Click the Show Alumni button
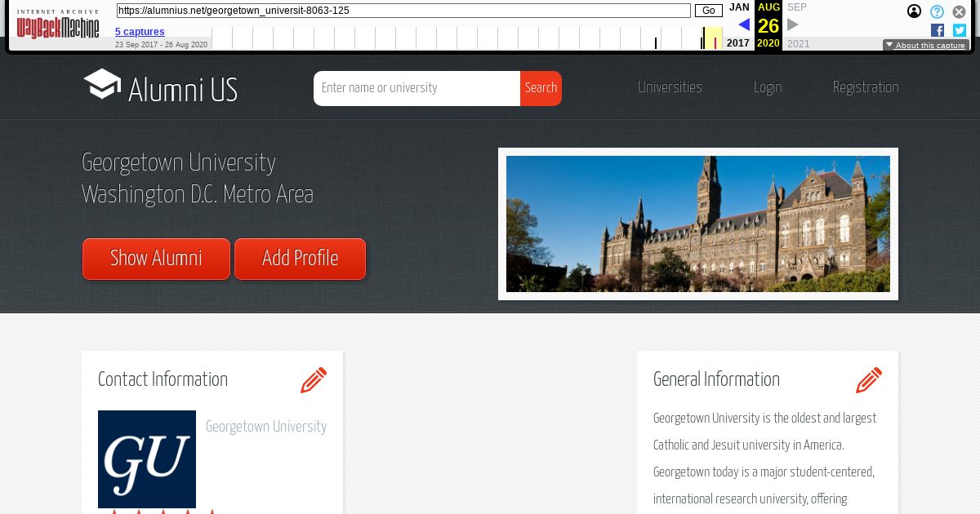 click(x=156, y=259)
